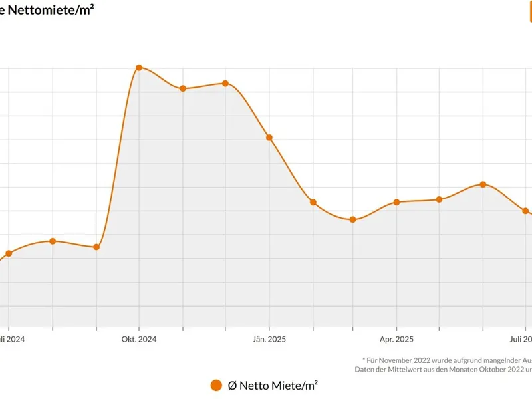Screen dimensions: 532x399
Task: Select the July 2024 data point
Action: [9, 253]
